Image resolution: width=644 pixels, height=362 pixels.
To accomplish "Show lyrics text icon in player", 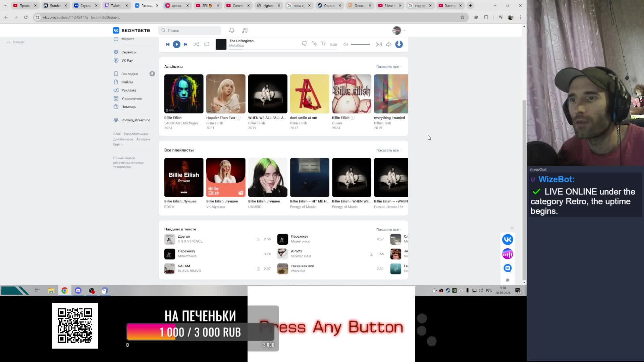I will click(323, 44).
